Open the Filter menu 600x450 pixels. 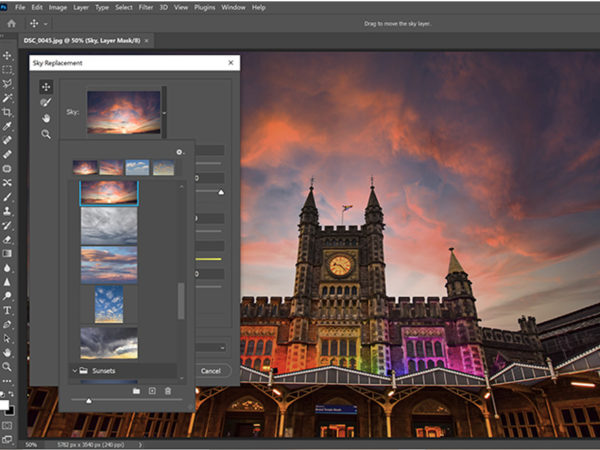tap(146, 7)
